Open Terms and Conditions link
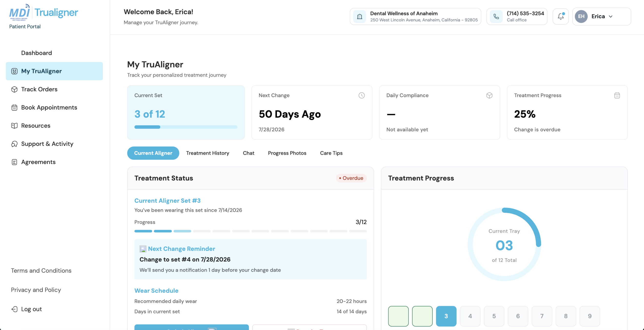This screenshot has width=644, height=330. coord(41,271)
